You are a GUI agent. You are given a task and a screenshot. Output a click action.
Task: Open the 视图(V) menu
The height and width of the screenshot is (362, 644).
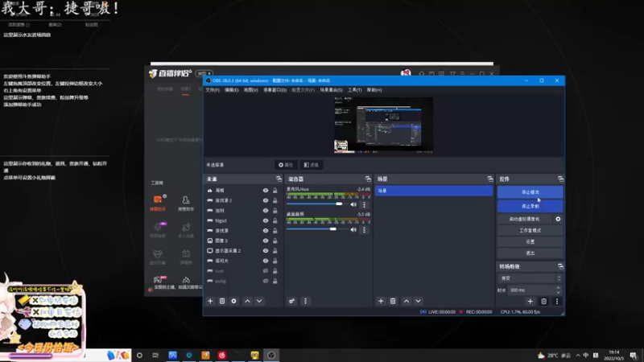(250, 90)
